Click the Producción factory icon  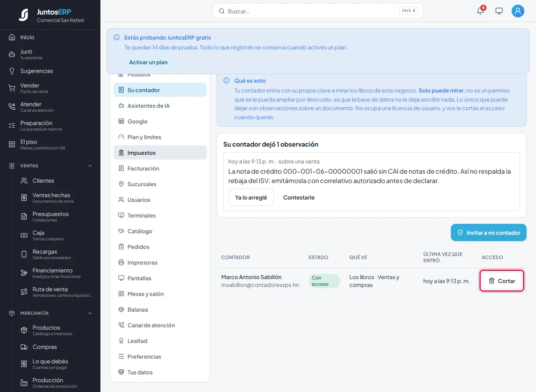tap(24, 383)
